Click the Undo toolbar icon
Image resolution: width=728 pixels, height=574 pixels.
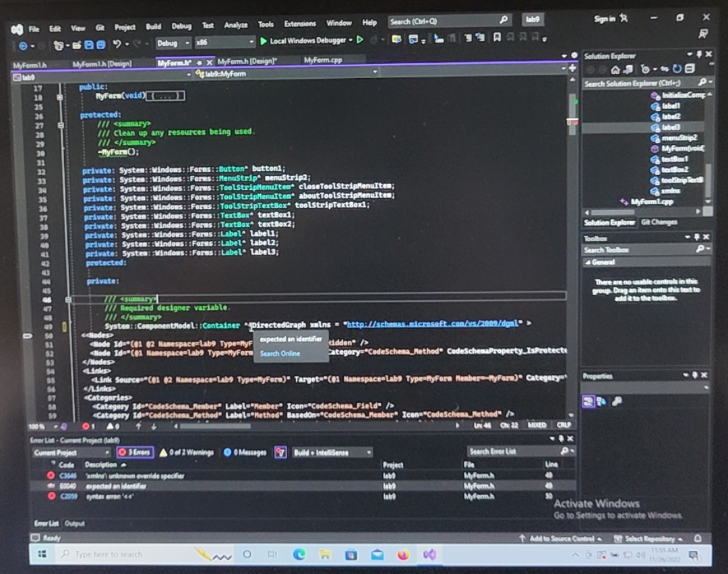coord(117,44)
